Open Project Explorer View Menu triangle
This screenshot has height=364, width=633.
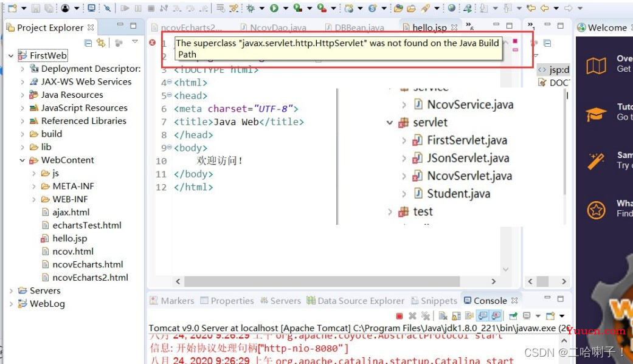click(135, 41)
